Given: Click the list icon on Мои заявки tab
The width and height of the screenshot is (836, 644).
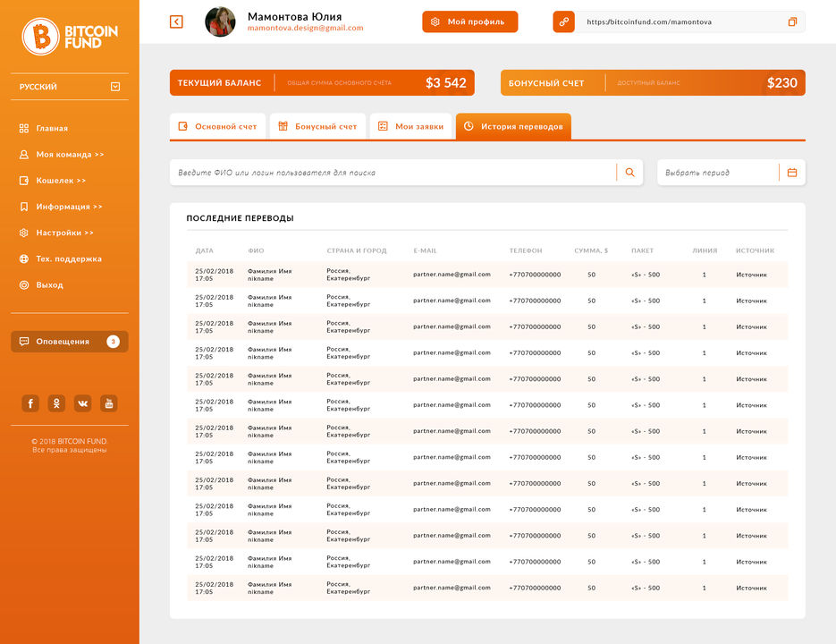Looking at the screenshot, I should point(383,126).
